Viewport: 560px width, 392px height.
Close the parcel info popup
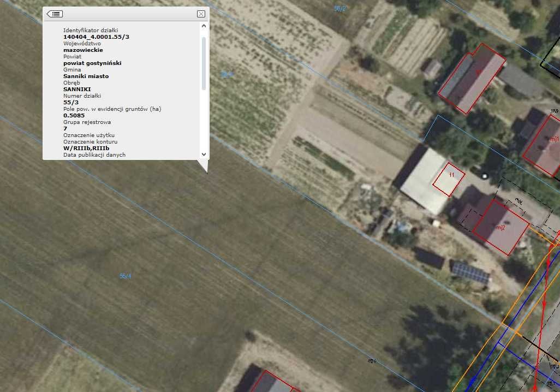pos(201,14)
